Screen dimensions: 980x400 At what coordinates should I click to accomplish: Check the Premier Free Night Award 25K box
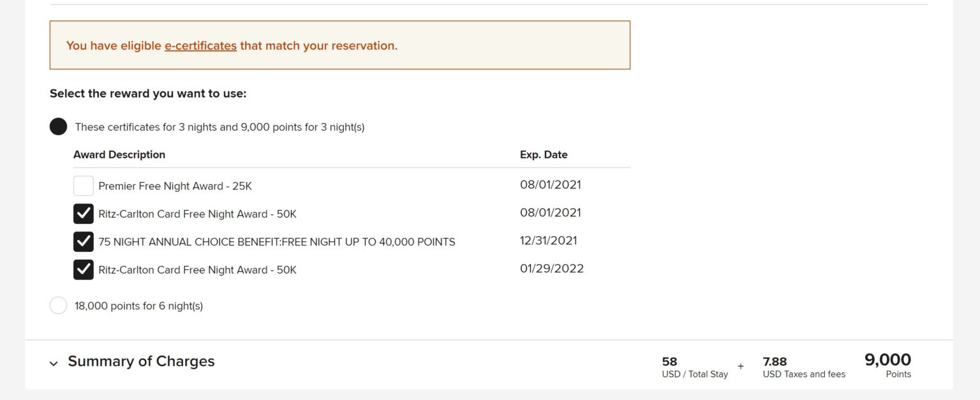click(x=84, y=186)
